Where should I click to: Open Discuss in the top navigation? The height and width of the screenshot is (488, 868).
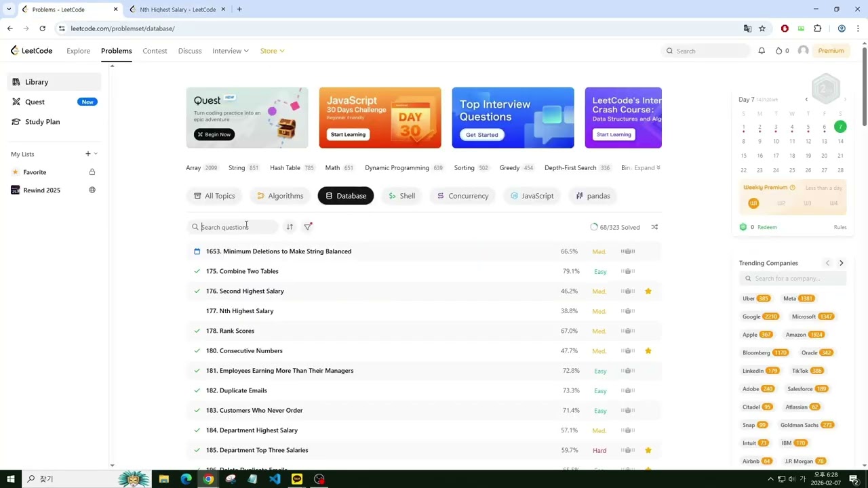click(x=190, y=51)
